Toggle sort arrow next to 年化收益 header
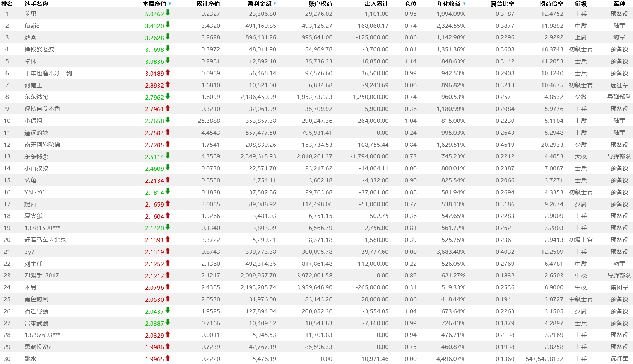 click(x=464, y=4)
